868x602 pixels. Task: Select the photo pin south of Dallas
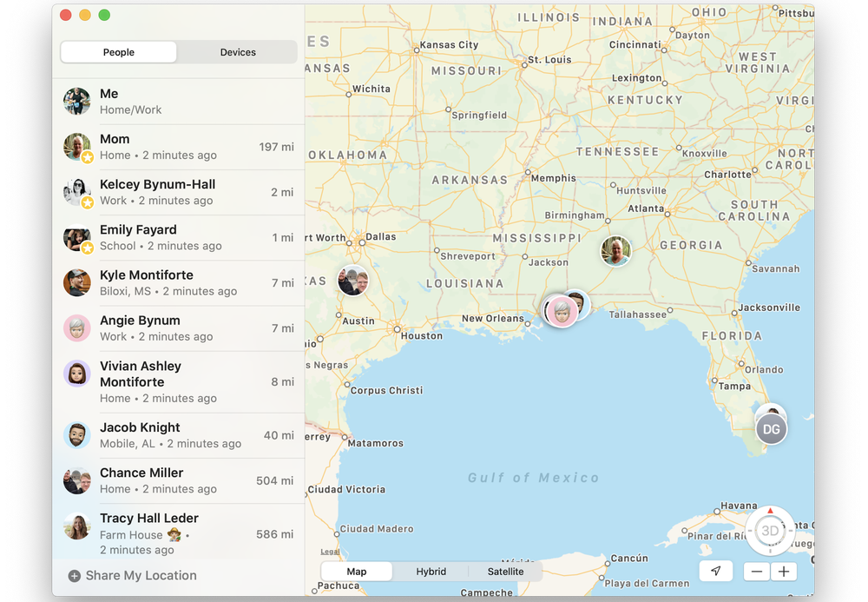[x=353, y=281]
